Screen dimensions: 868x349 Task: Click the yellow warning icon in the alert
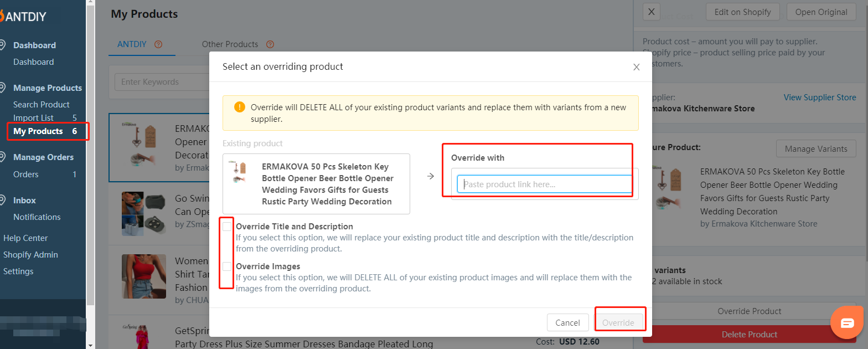pyautogui.click(x=239, y=107)
